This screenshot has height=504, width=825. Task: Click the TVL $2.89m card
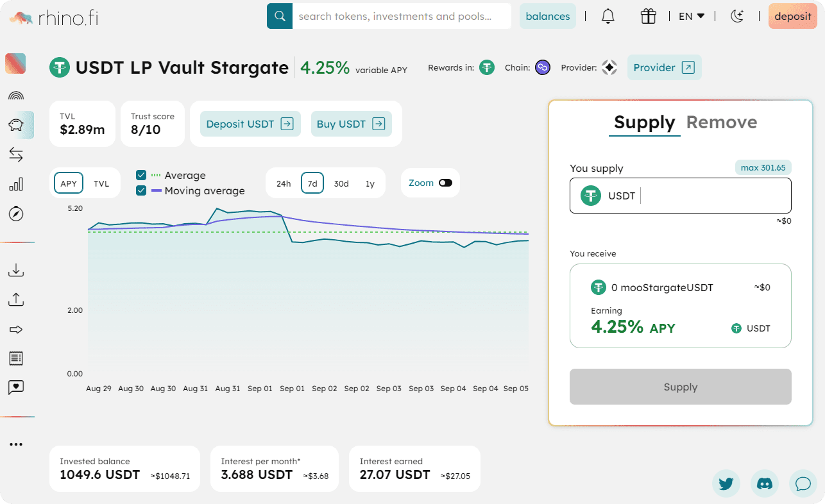pyautogui.click(x=82, y=124)
